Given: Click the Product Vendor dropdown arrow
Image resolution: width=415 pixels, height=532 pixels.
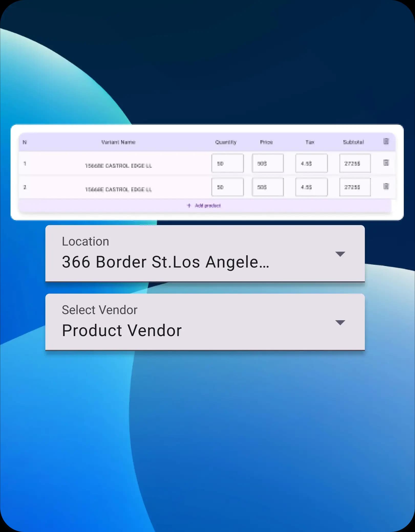Looking at the screenshot, I should [340, 323].
